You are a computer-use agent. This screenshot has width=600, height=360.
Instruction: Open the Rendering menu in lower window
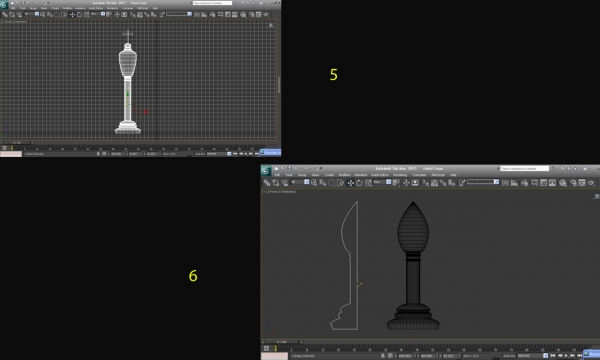[400, 175]
